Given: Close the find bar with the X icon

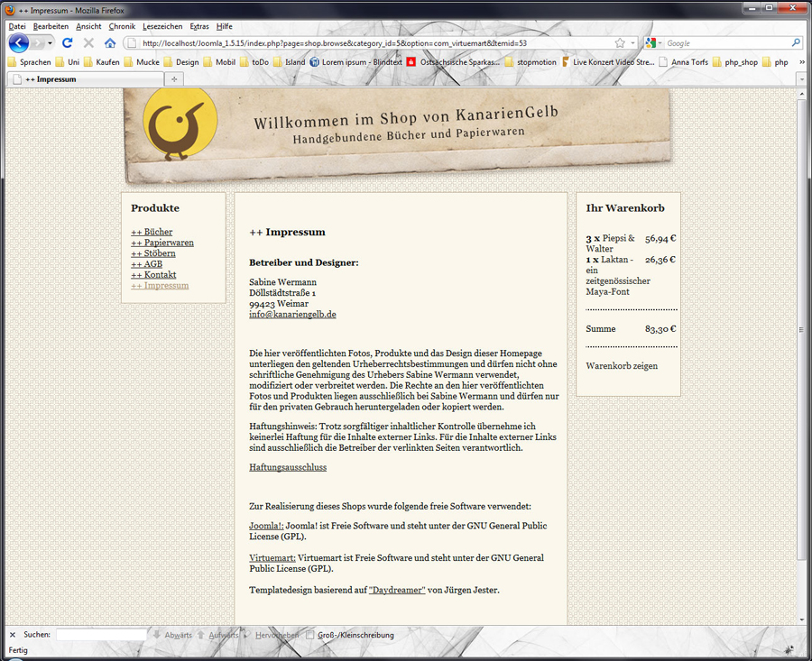Looking at the screenshot, I should click(x=12, y=635).
